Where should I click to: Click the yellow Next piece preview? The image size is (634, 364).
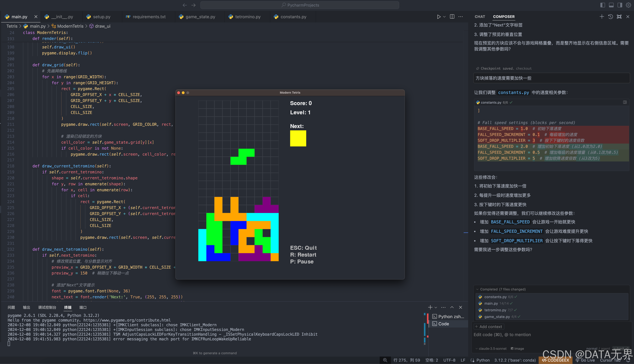click(x=298, y=138)
